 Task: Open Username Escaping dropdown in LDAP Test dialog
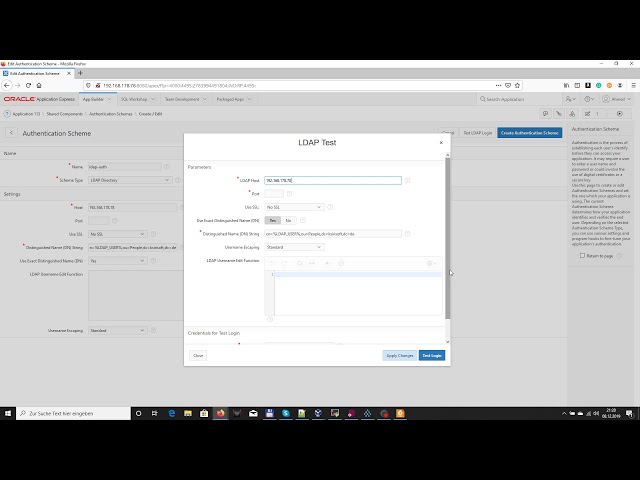(294, 247)
